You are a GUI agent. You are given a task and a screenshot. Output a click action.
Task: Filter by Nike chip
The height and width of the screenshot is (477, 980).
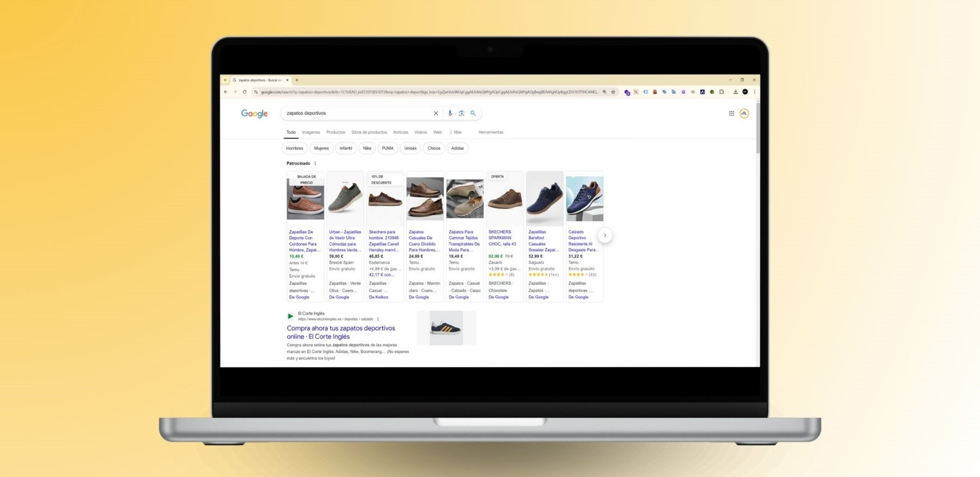pos(367,148)
